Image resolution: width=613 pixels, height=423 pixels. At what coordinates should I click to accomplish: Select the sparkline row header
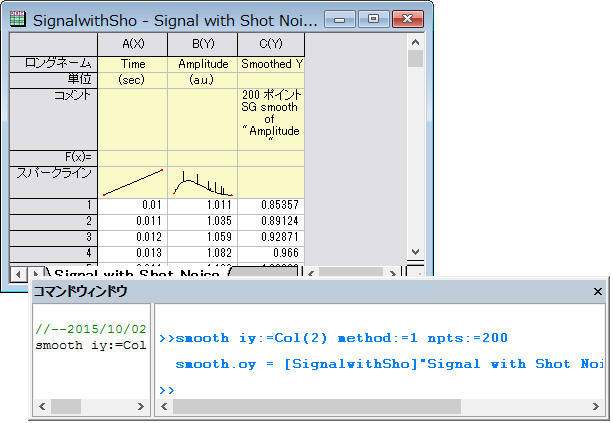click(x=54, y=182)
